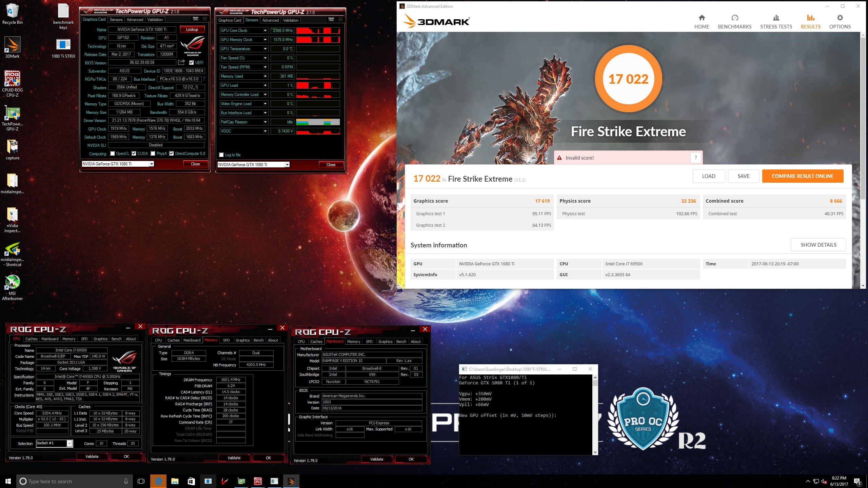
Task: Open SPD tab in the middle CPU-Z window
Action: pyautogui.click(x=226, y=340)
